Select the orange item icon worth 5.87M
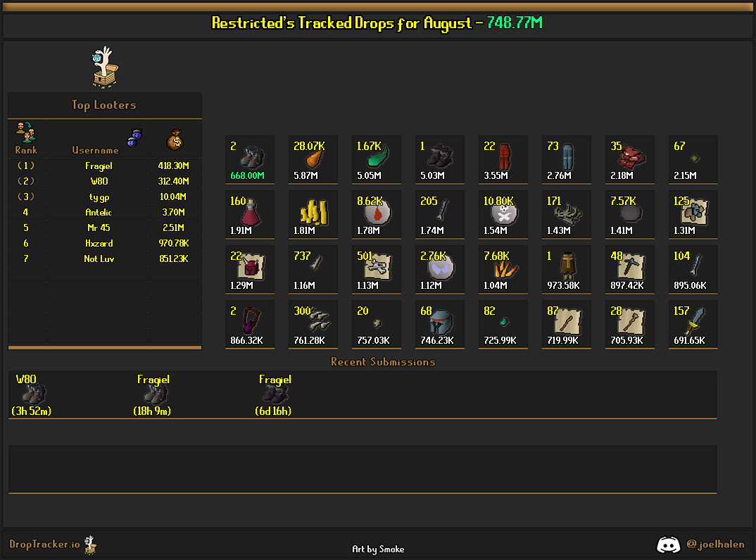This screenshot has height=560, width=756. (313, 159)
